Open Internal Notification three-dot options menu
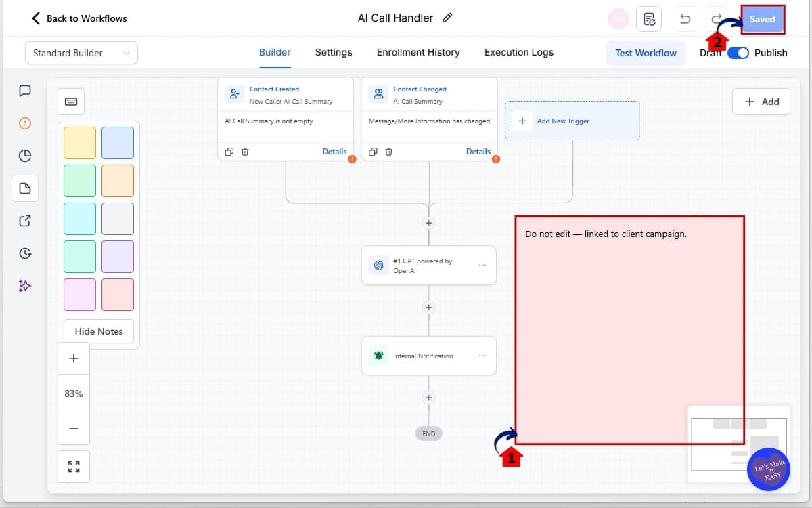 tap(482, 356)
